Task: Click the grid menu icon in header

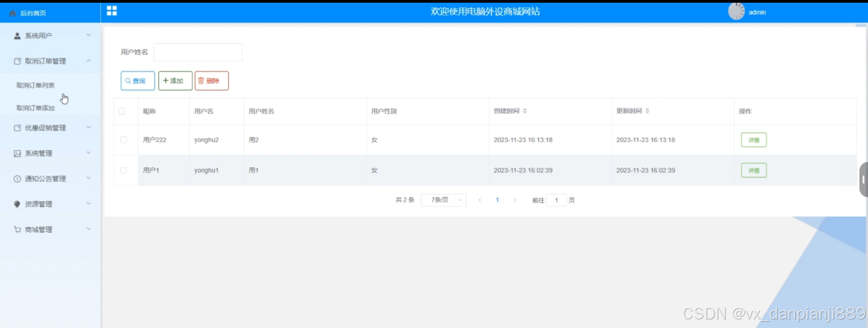Action: [x=112, y=11]
